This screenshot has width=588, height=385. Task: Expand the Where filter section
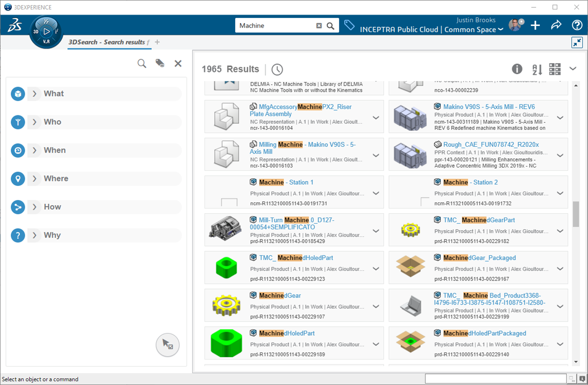[35, 178]
